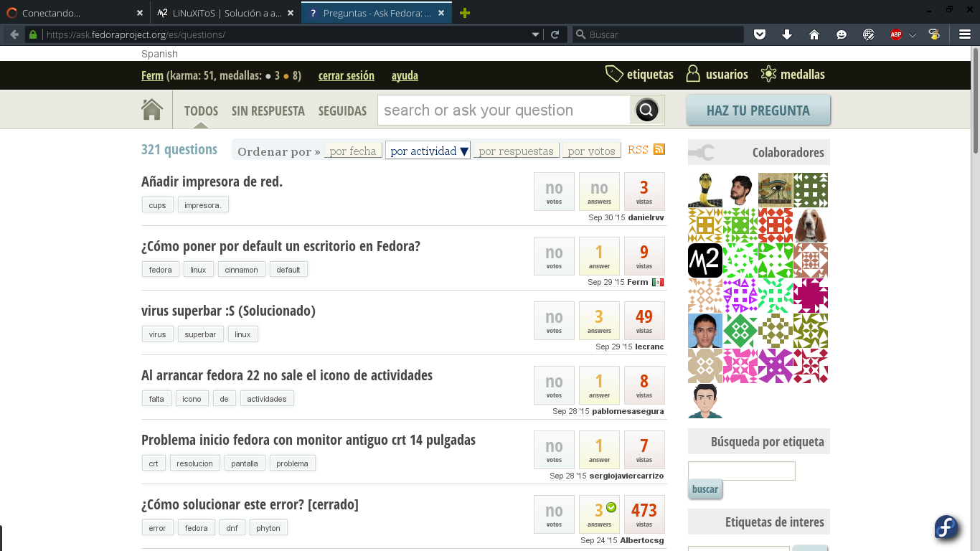Click the home icon beside TODOS
The image size is (980, 551).
point(152,110)
